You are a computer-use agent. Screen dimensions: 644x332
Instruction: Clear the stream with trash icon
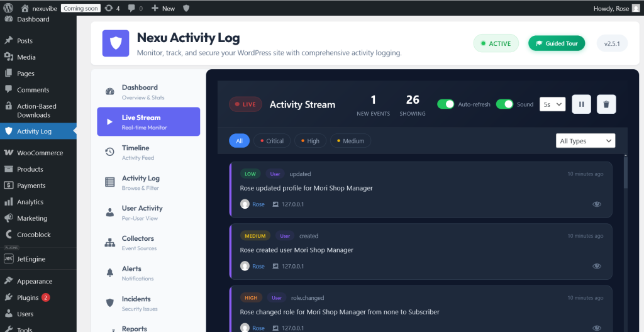tap(606, 104)
